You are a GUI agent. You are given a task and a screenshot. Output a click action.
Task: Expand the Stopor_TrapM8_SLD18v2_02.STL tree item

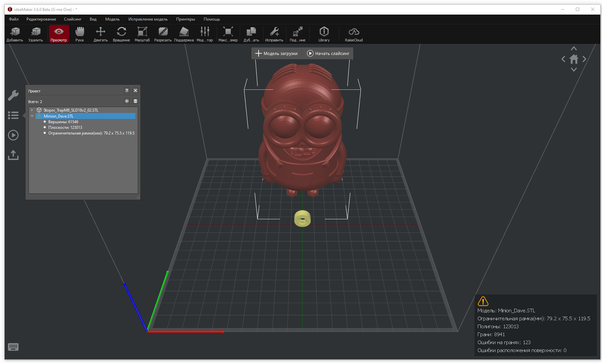[32, 110]
